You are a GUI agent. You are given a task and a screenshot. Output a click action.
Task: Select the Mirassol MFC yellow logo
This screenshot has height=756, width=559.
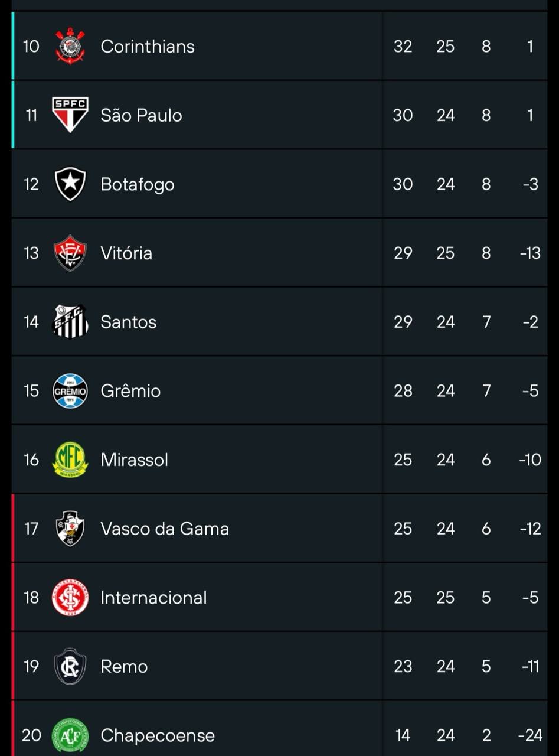click(x=70, y=460)
